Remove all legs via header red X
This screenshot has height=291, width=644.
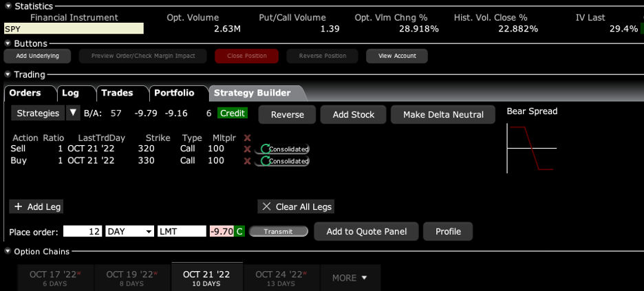[x=247, y=138]
